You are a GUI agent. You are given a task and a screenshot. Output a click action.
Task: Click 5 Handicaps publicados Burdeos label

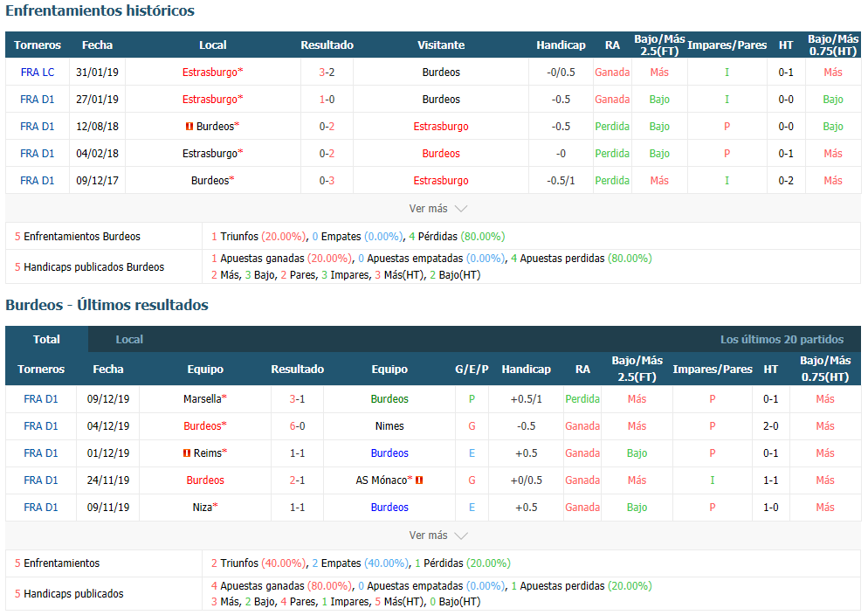[x=89, y=266]
